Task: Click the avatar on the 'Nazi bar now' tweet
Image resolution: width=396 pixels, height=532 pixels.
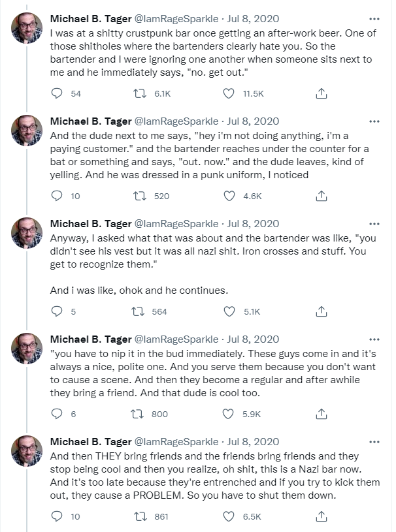Action: pos(27,454)
